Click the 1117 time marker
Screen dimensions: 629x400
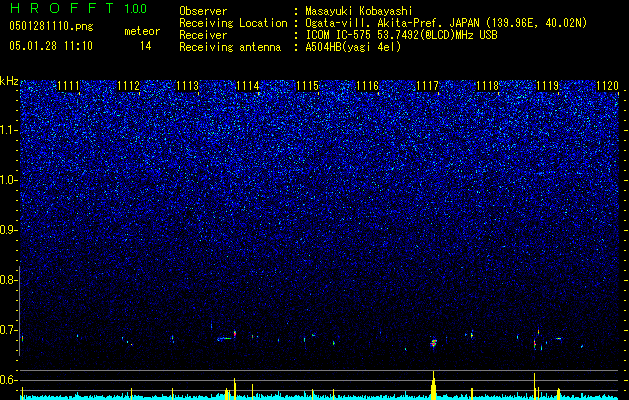428,86
